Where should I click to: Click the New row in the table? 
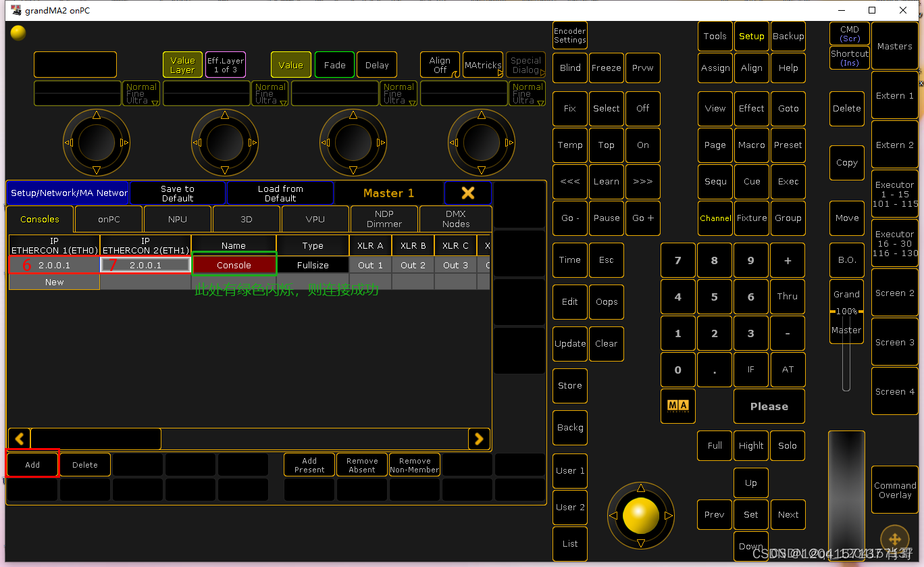pyautogui.click(x=54, y=282)
